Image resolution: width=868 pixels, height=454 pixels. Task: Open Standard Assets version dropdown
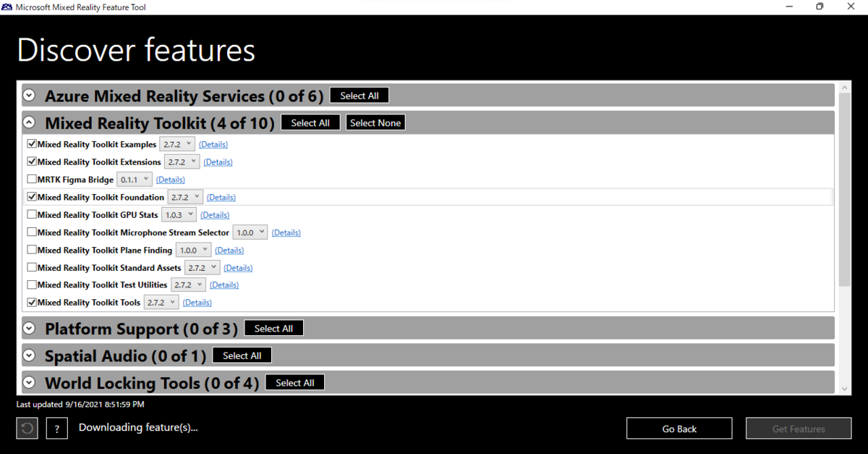tap(203, 267)
